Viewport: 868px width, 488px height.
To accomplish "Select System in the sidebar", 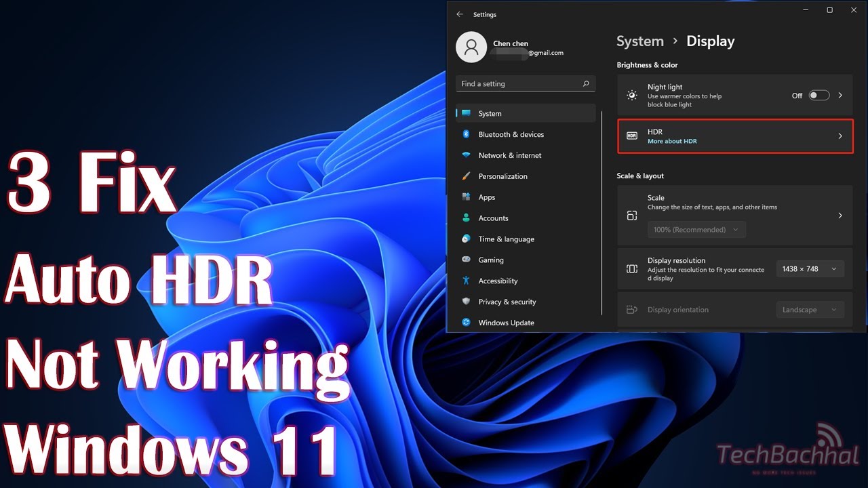I will point(526,113).
